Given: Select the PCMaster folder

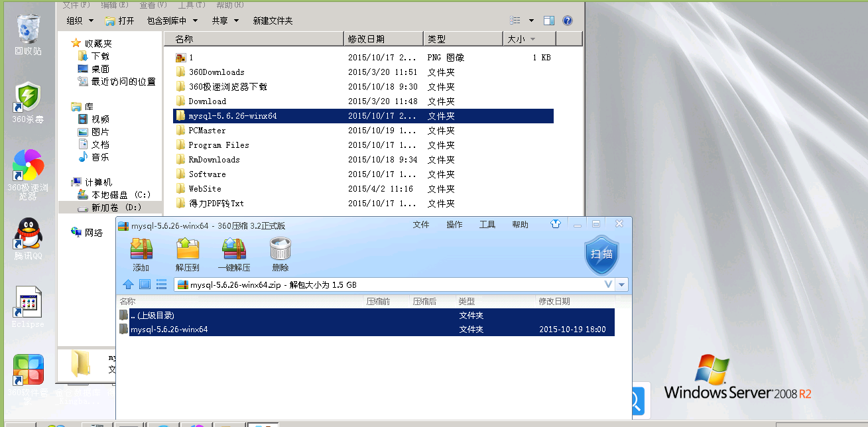Looking at the screenshot, I should tap(363, 131).
